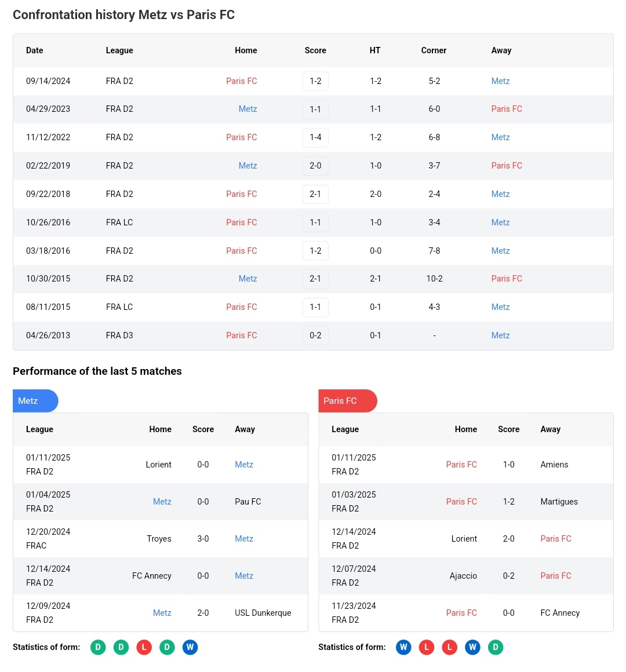626x672 pixels.
Task: Click Metz home link in 10/30/2015 row
Action: tap(248, 279)
